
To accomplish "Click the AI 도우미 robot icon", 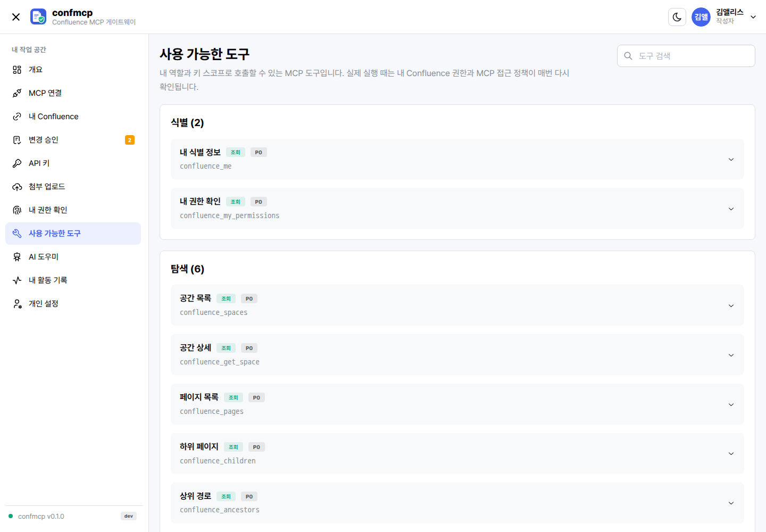I will pos(17,257).
